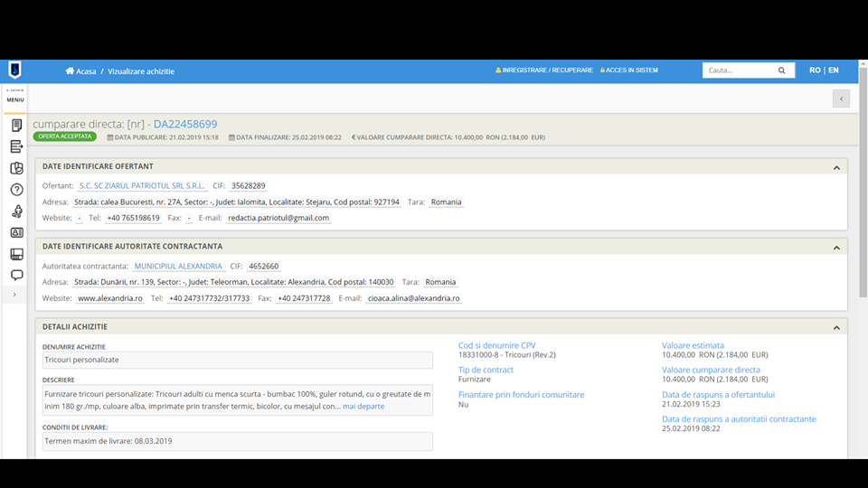Open the list-arrow icon in sidebar
This screenshot has height=488, width=868.
tap(16, 146)
